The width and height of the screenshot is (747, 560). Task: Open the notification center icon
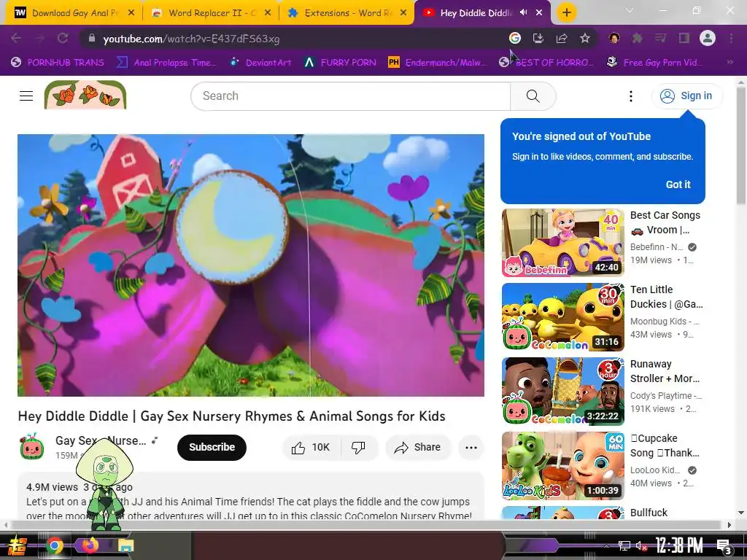click(724, 546)
